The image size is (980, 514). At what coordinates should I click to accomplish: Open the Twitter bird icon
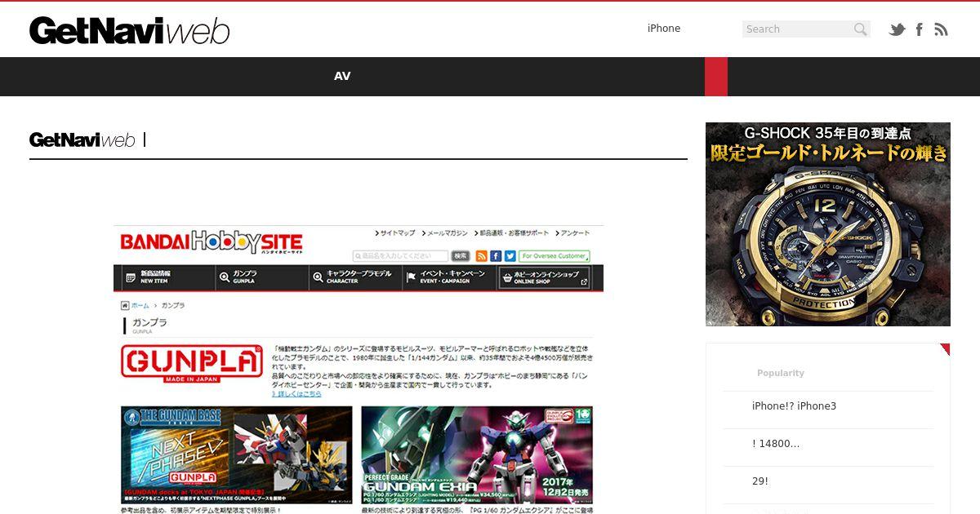click(x=898, y=29)
